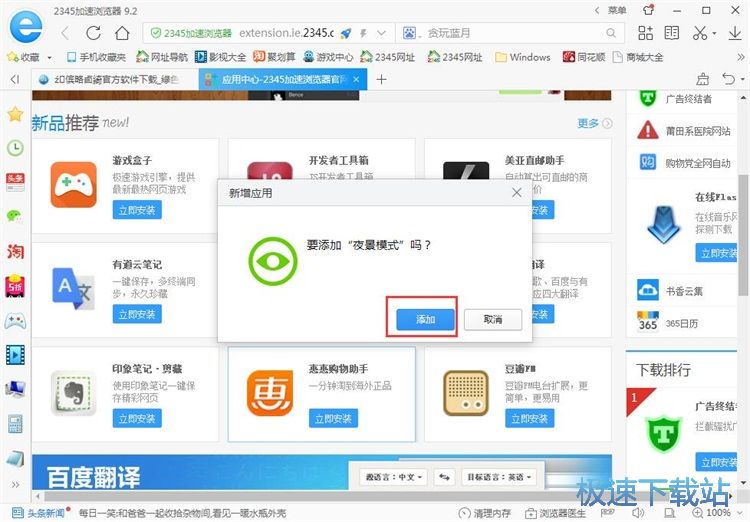Open the app grid extensions icon

click(x=645, y=33)
